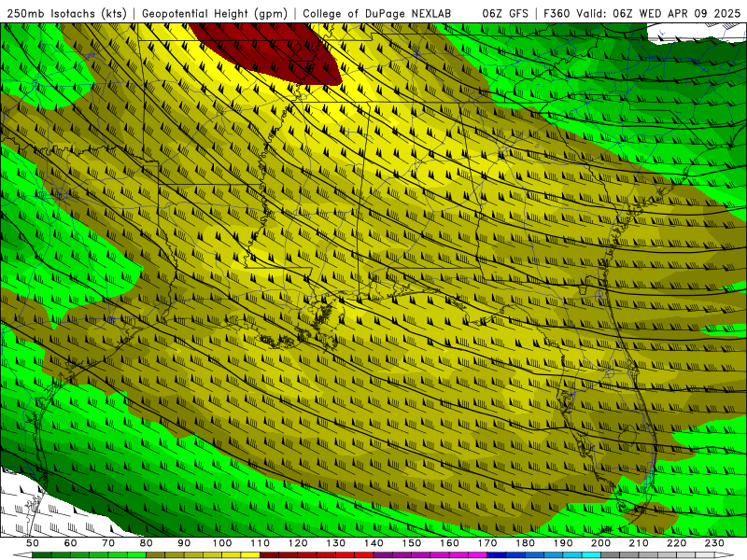Click the 210 value on the color scale
The image size is (747, 560).
pos(639,543)
